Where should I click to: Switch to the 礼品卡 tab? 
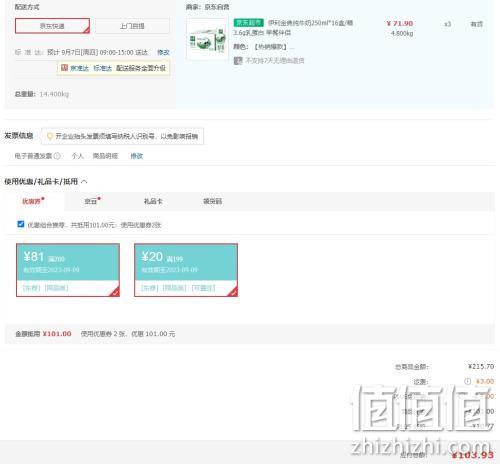point(153,201)
